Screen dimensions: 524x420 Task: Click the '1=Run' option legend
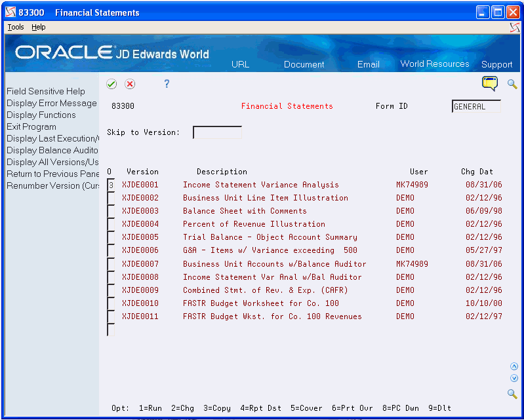click(x=150, y=408)
